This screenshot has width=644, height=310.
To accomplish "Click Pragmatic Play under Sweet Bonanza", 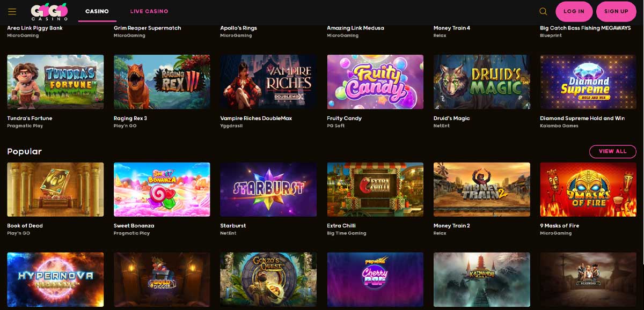I will pyautogui.click(x=131, y=233).
